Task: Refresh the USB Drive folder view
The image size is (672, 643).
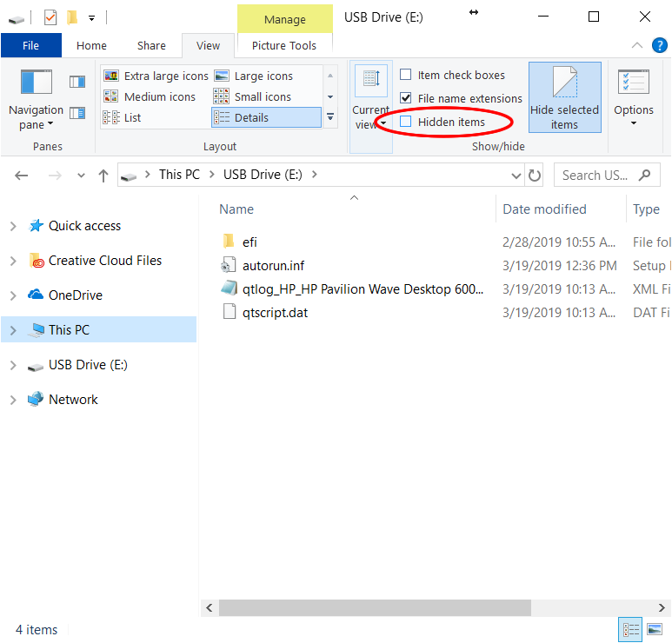Action: (x=535, y=176)
